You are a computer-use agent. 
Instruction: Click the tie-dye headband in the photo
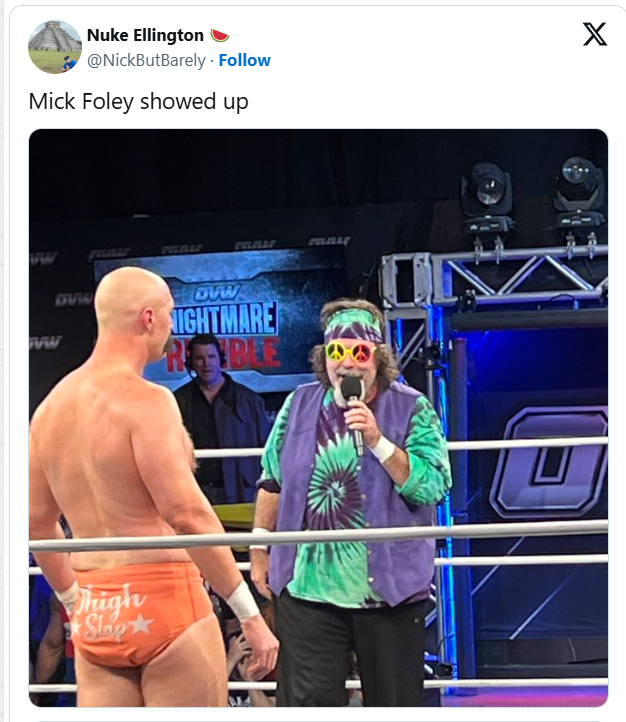(354, 325)
